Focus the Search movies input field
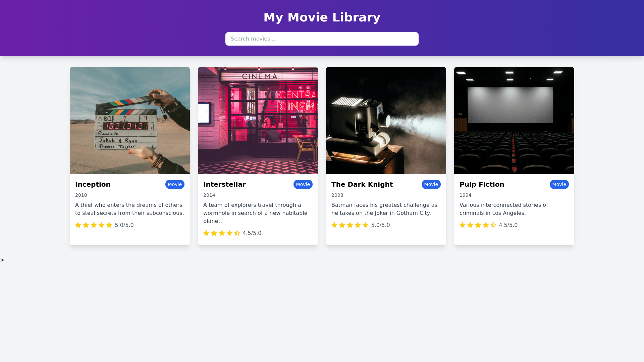This screenshot has width=644, height=362. pyautogui.click(x=322, y=39)
